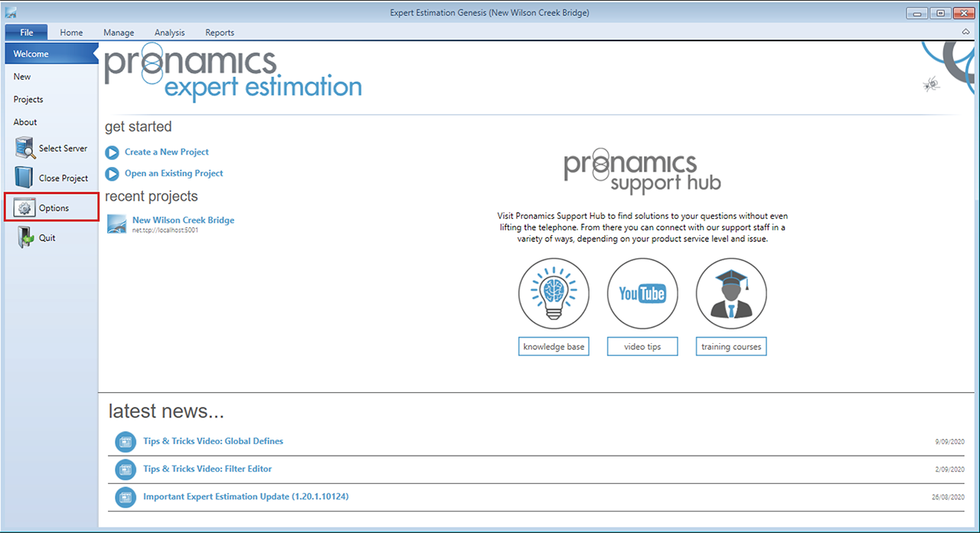Open the YouTube video tips icon
This screenshot has width=980, height=533.
[x=642, y=293]
